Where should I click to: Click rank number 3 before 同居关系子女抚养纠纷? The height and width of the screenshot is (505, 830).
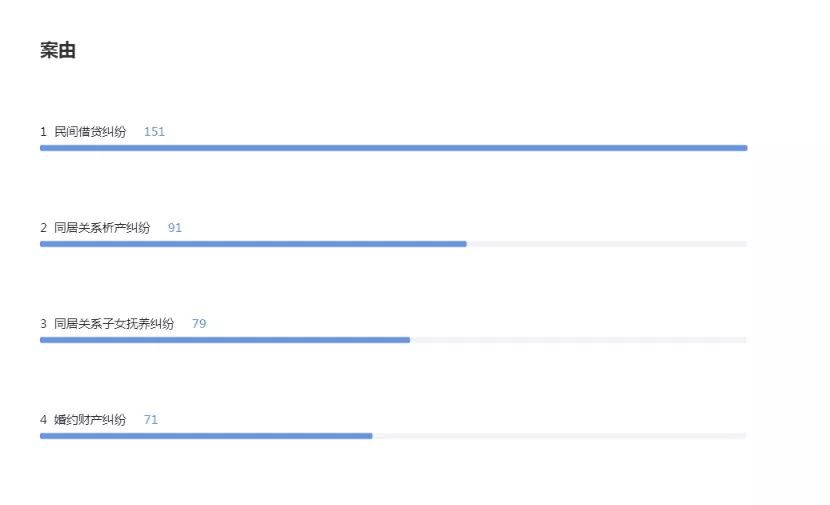[43, 324]
